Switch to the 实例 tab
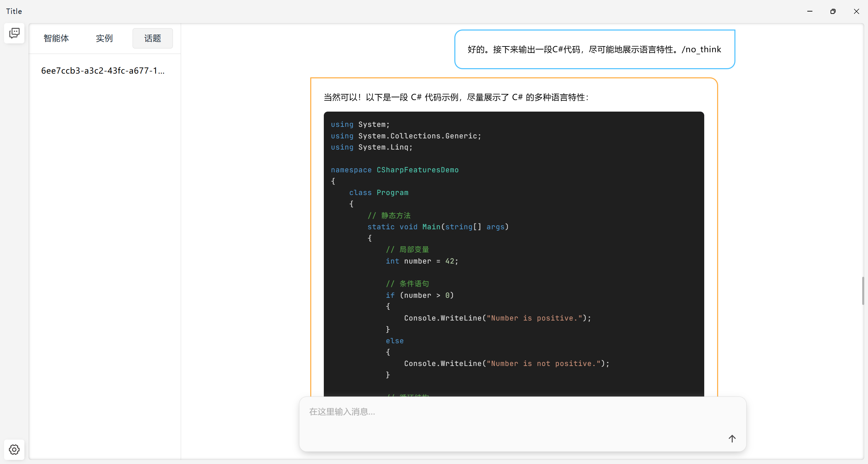 coord(104,38)
